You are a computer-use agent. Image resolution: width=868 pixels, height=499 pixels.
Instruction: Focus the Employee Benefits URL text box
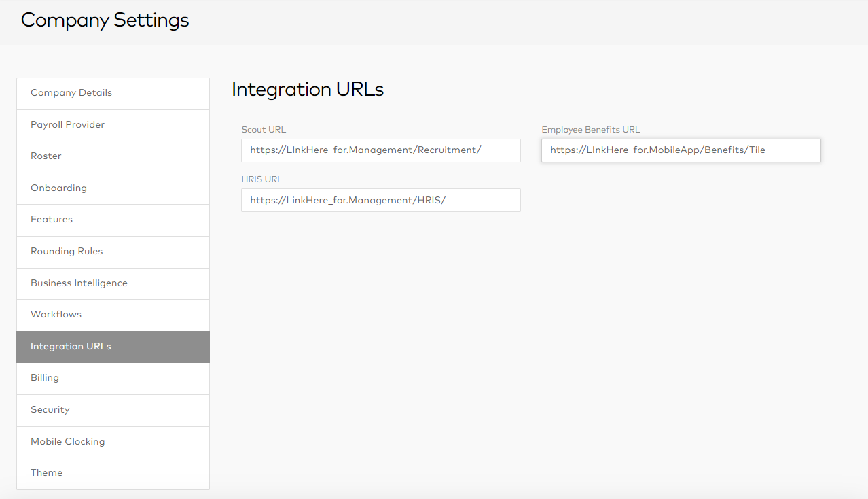tap(681, 150)
